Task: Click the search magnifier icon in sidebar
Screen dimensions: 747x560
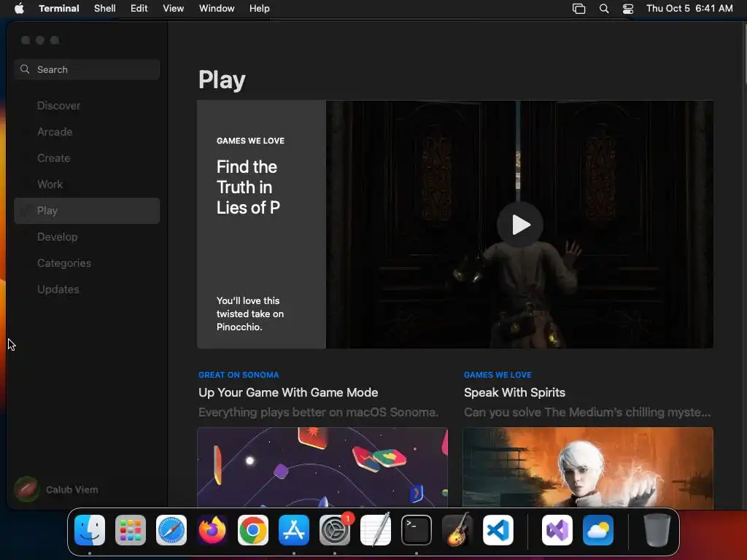Action: pyautogui.click(x=25, y=69)
